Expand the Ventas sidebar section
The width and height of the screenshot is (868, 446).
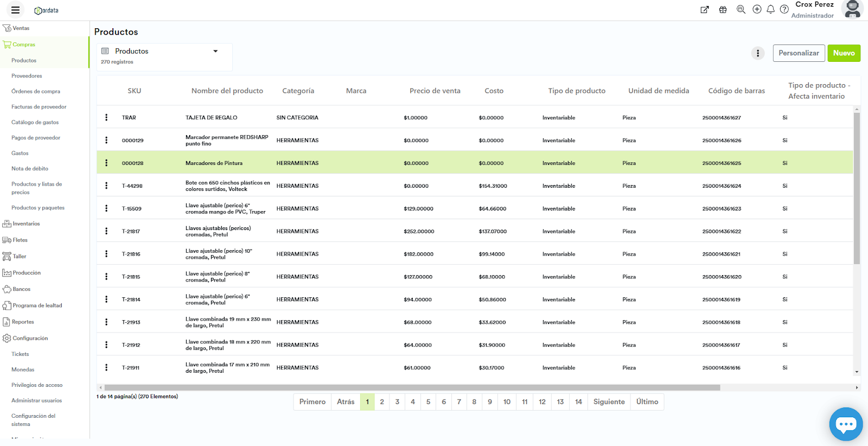[x=21, y=28]
